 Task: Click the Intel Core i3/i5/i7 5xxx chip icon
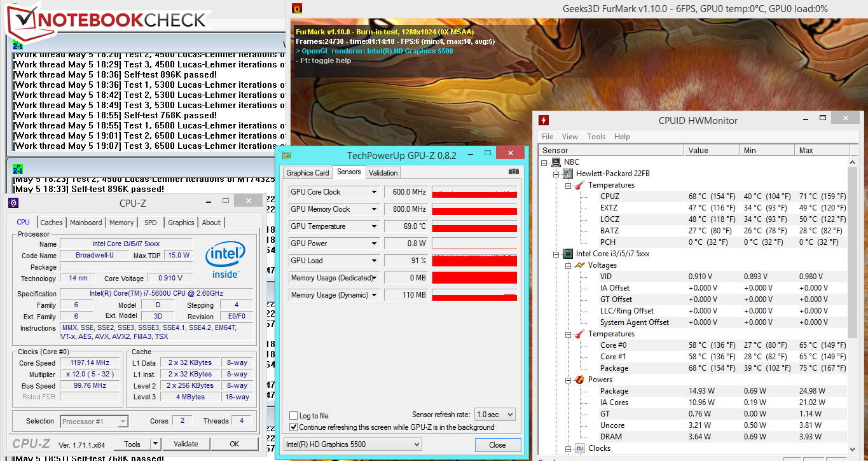click(569, 254)
